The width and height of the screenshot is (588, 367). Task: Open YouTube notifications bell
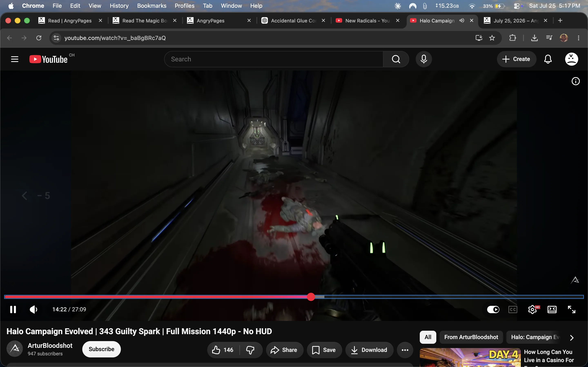(548, 59)
